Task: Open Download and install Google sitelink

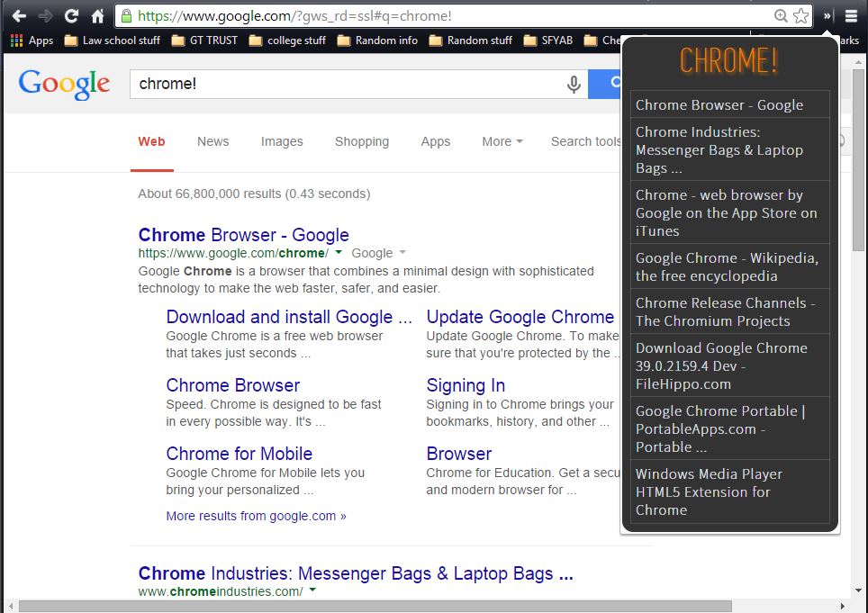Action: [289, 317]
